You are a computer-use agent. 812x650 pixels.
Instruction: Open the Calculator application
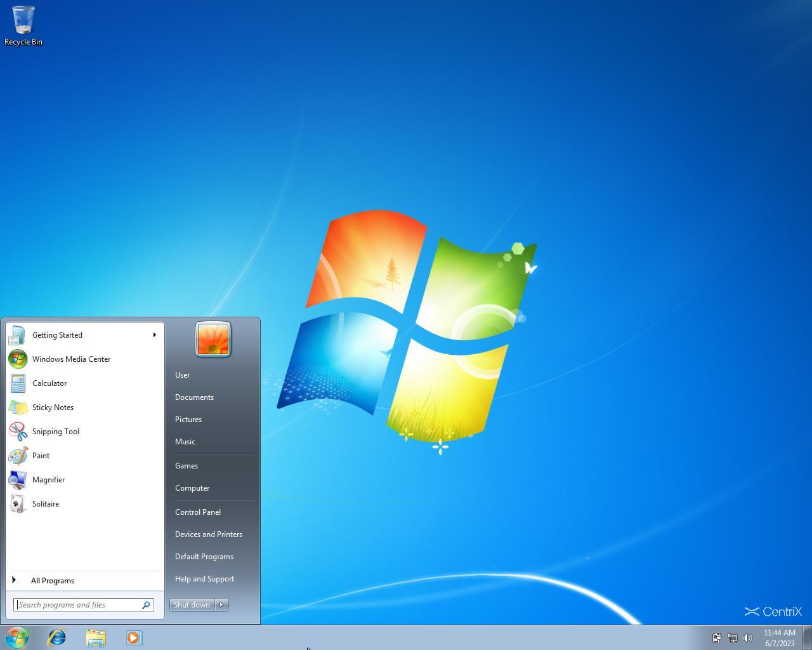tap(49, 383)
